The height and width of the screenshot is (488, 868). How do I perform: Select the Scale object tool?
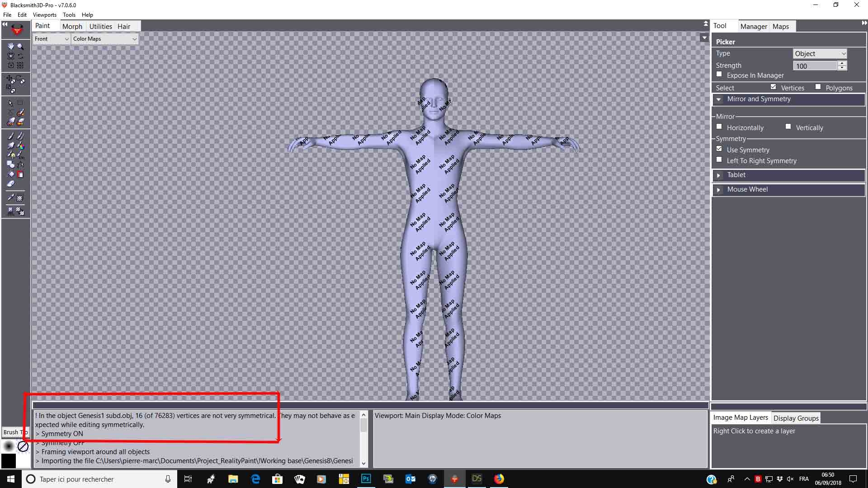(11, 89)
